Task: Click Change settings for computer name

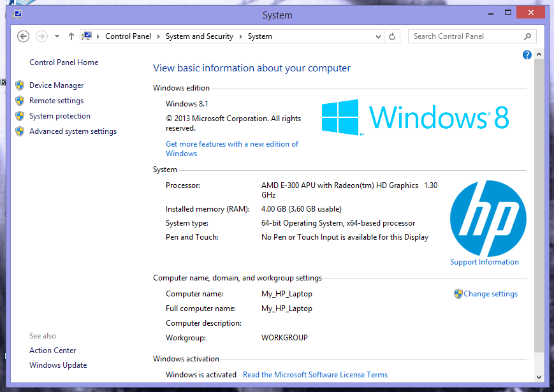Action: [490, 294]
